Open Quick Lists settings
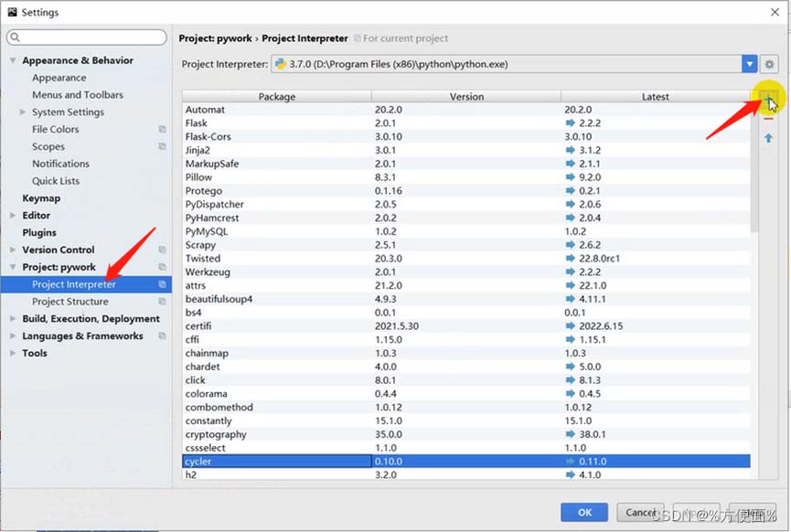The width and height of the screenshot is (791, 532). [56, 180]
